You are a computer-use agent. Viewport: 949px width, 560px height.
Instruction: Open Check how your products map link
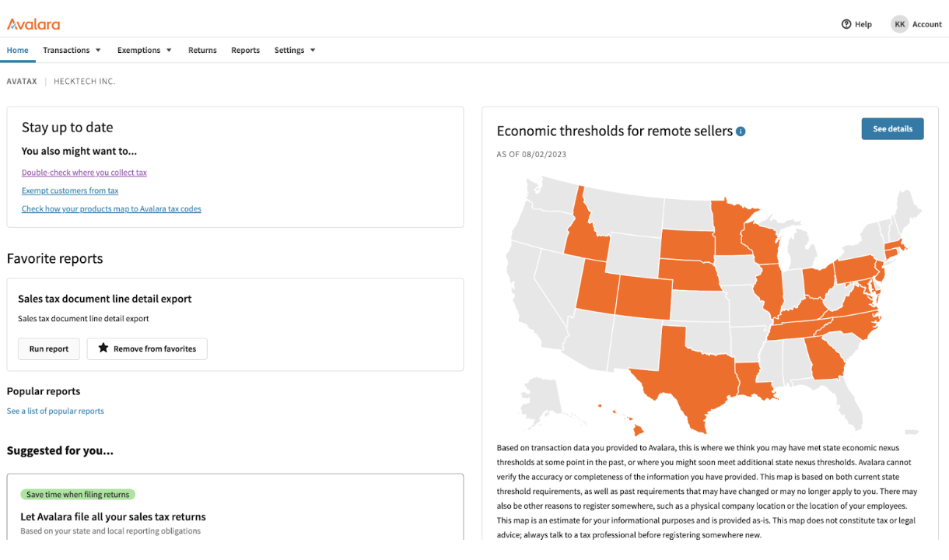click(x=111, y=208)
